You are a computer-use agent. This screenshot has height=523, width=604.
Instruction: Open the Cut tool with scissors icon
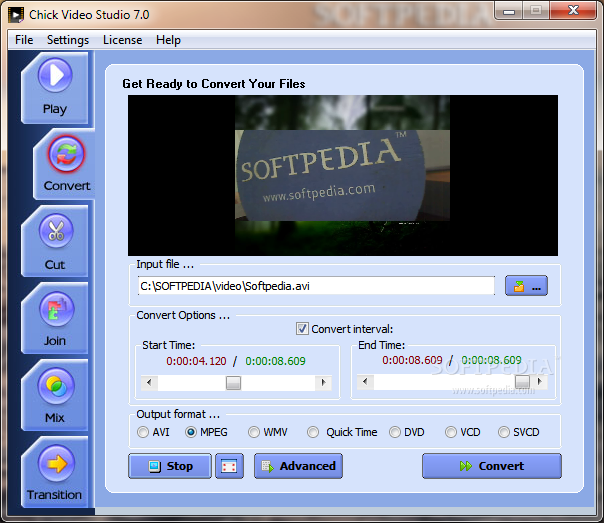[55, 241]
